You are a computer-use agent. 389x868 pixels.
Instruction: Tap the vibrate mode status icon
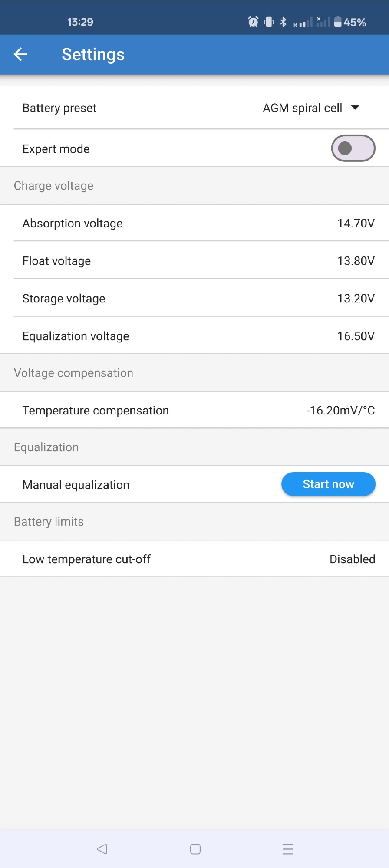269,22
